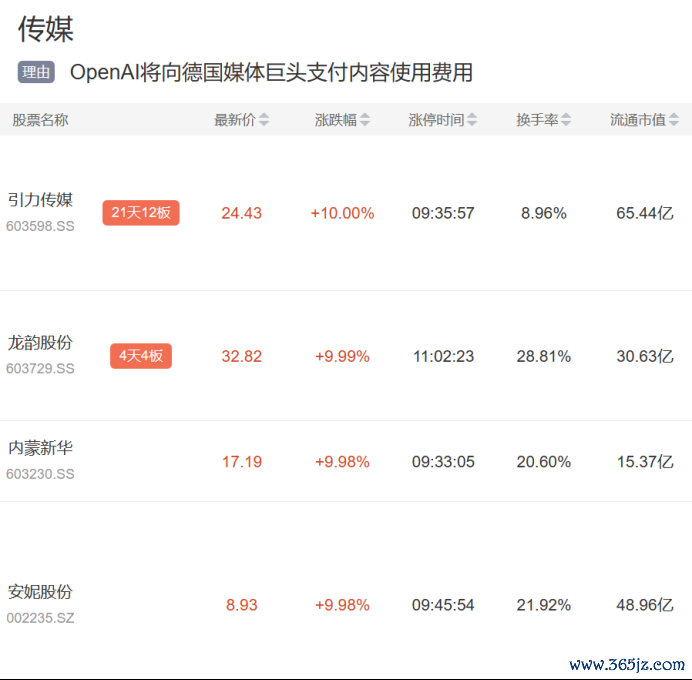
Task: Click price 32.82
Action: pos(241,356)
